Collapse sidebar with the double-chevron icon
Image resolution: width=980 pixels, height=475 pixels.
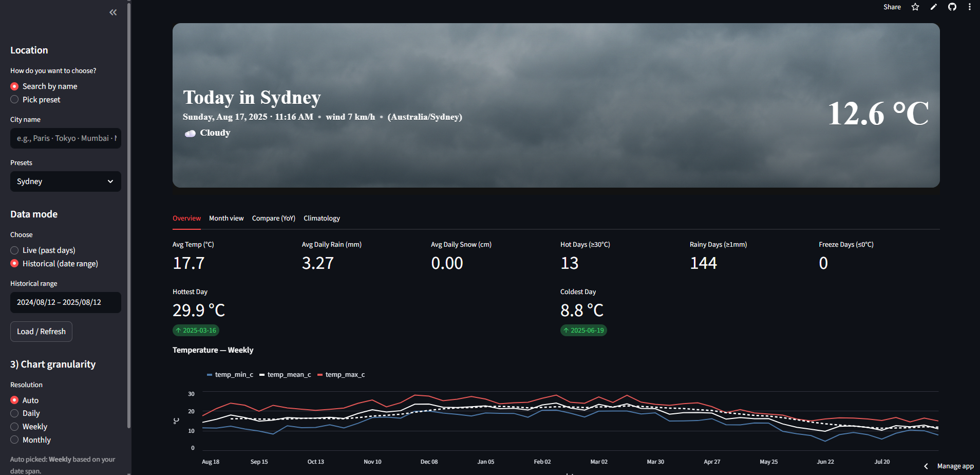tap(113, 12)
